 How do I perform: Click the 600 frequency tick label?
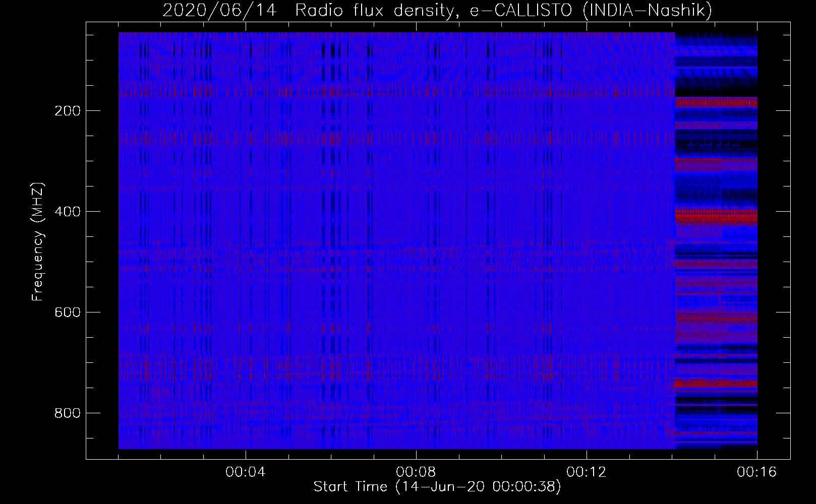(68, 312)
